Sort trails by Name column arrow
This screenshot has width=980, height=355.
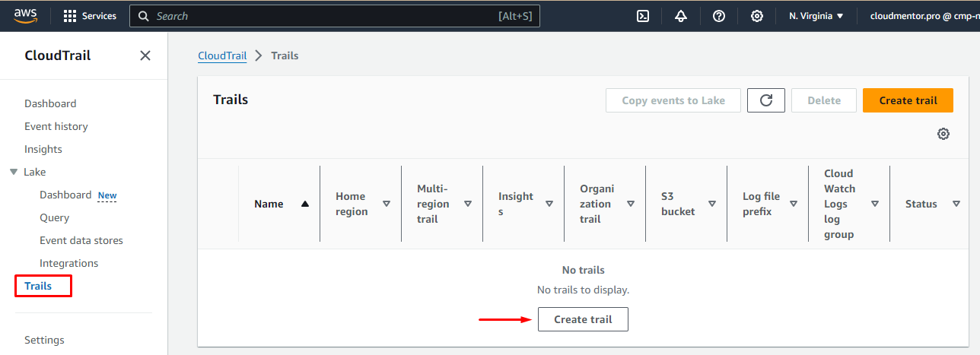tap(305, 204)
